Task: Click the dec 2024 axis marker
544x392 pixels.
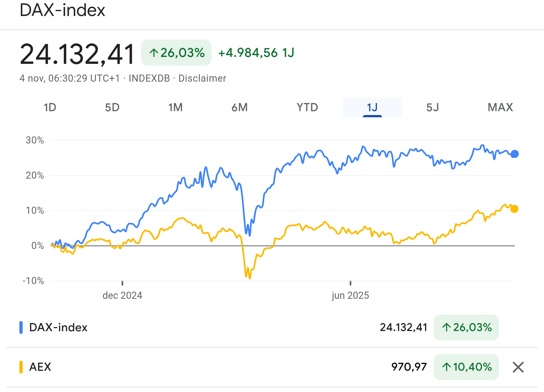Action: 122,295
